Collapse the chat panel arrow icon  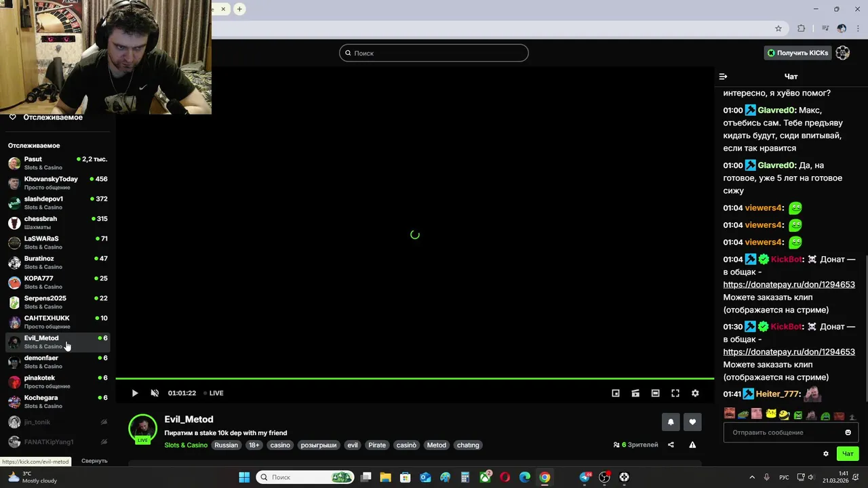click(723, 77)
